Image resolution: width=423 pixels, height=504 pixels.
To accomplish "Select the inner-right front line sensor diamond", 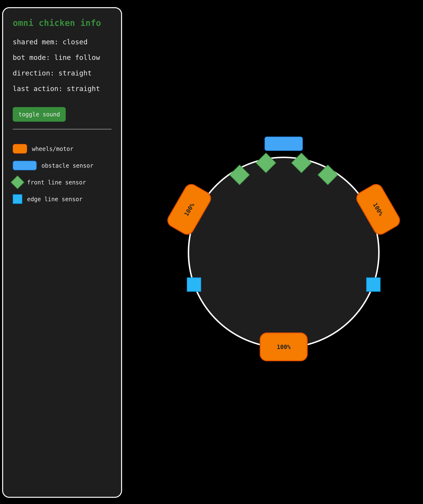I will (x=301, y=163).
